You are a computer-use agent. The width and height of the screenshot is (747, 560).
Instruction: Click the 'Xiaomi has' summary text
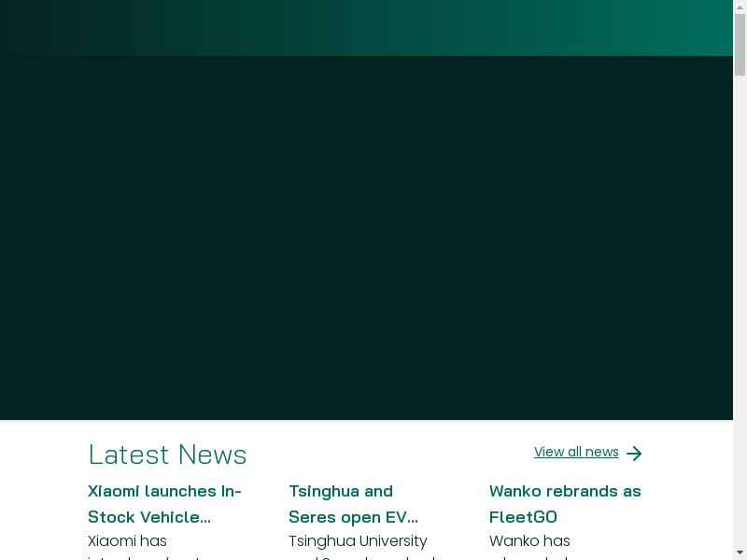click(x=127, y=540)
